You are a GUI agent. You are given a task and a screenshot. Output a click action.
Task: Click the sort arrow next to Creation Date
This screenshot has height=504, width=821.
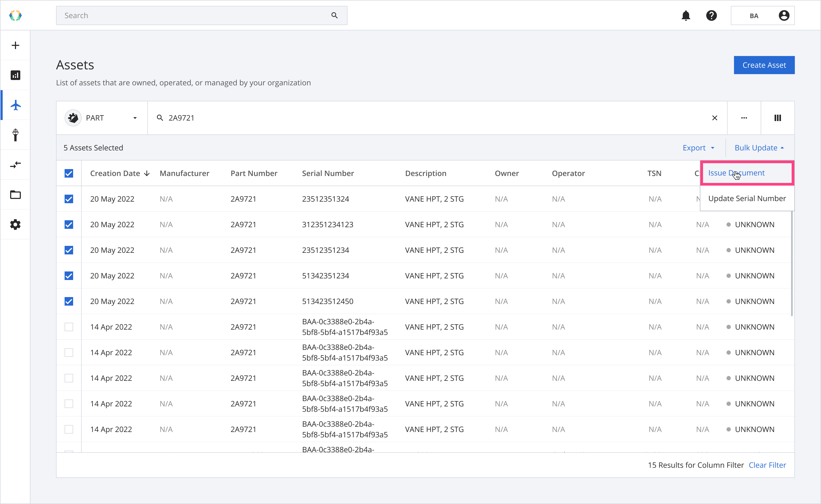(147, 173)
